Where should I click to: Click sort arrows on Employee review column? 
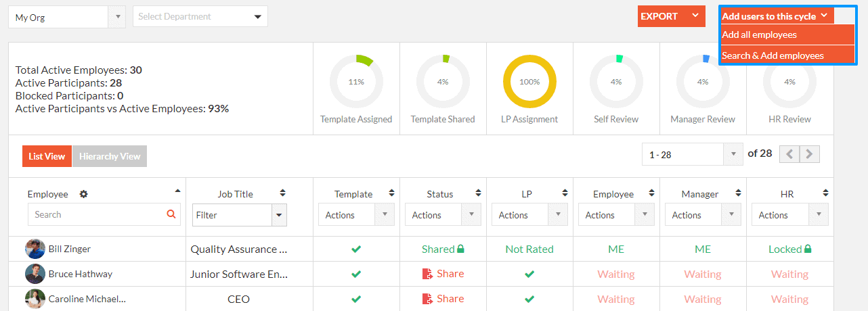point(651,193)
